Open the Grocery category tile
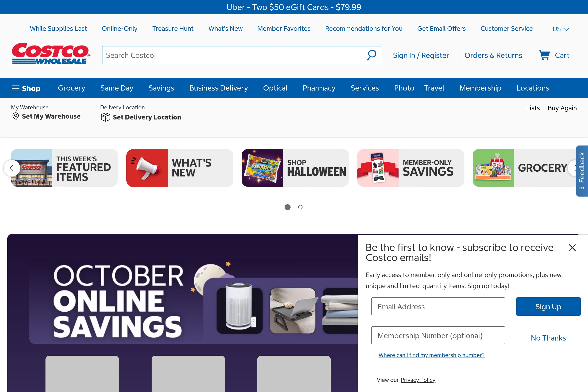 pos(524,168)
